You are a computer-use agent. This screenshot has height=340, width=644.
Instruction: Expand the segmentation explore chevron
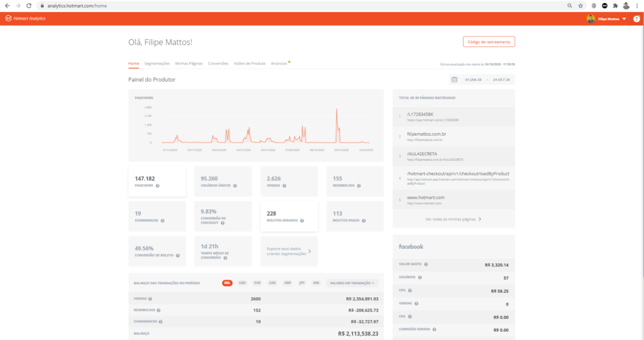pyautogui.click(x=309, y=251)
